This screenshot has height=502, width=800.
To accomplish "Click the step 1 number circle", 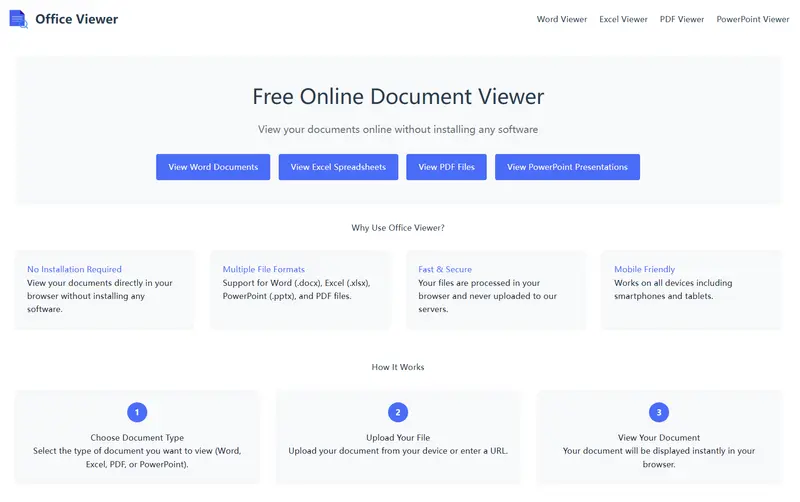I will pyautogui.click(x=137, y=412).
